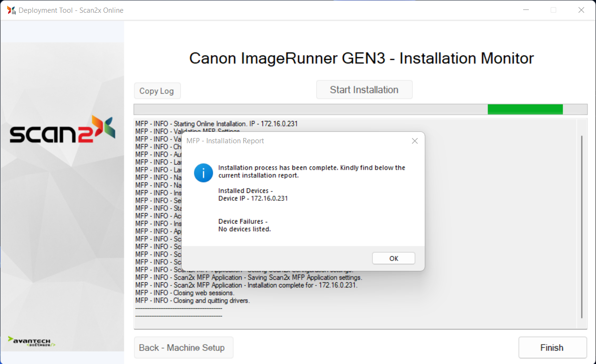Click the blue information icon in the dialog

pyautogui.click(x=203, y=173)
